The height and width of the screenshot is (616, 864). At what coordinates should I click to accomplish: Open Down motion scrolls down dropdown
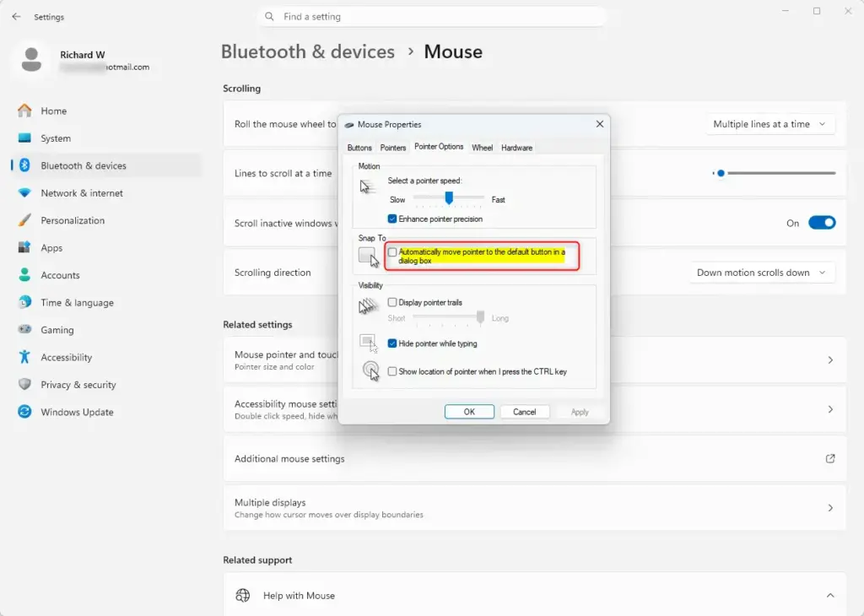tap(762, 273)
